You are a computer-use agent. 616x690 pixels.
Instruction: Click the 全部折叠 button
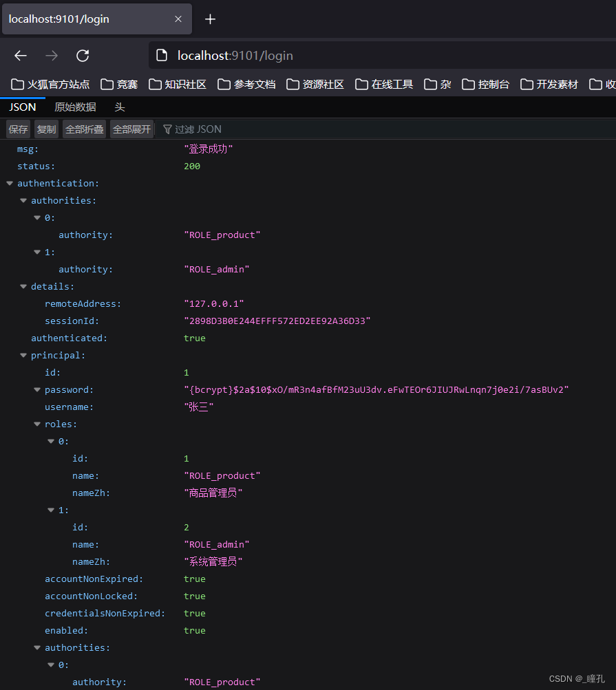tap(84, 129)
